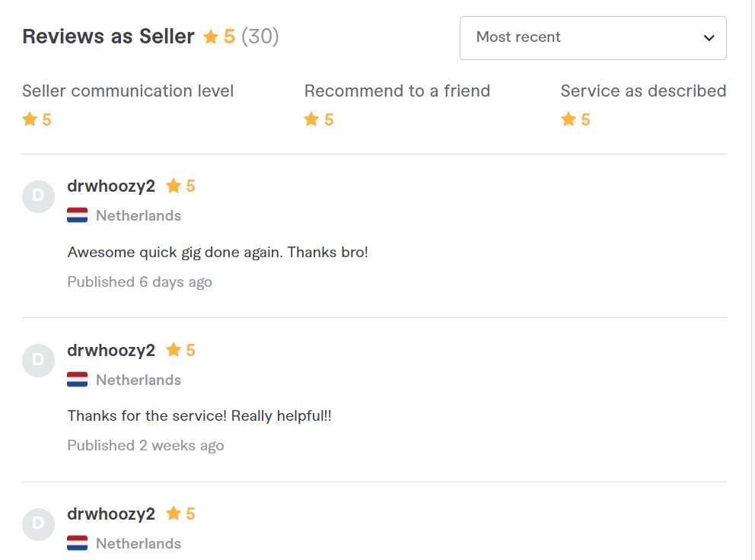Click Netherlands flag in second review

coord(78,380)
